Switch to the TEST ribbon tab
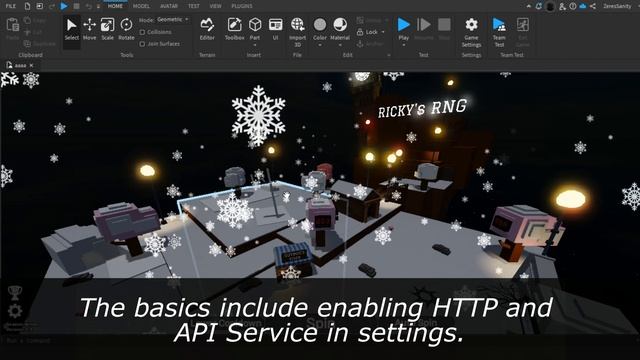The image size is (640, 360). 193,6
